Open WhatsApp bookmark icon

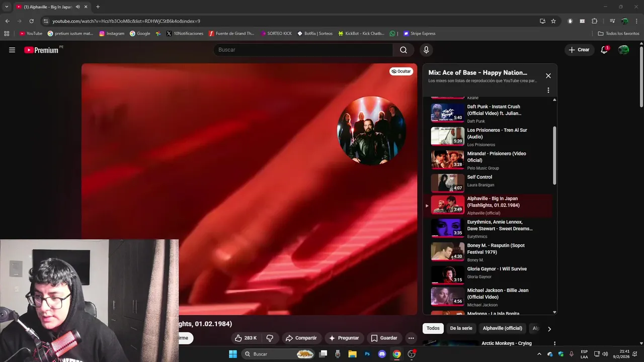click(x=392, y=34)
